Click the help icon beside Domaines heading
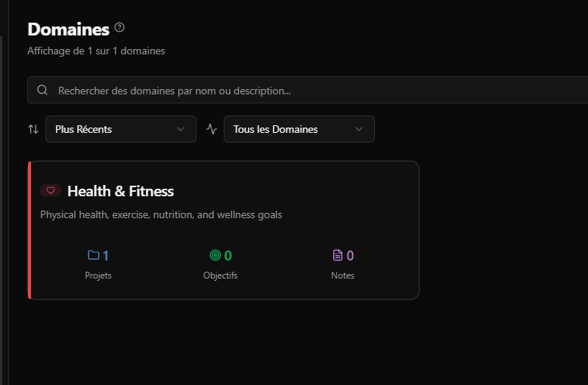Image resolution: width=588 pixels, height=385 pixels. pyautogui.click(x=119, y=28)
